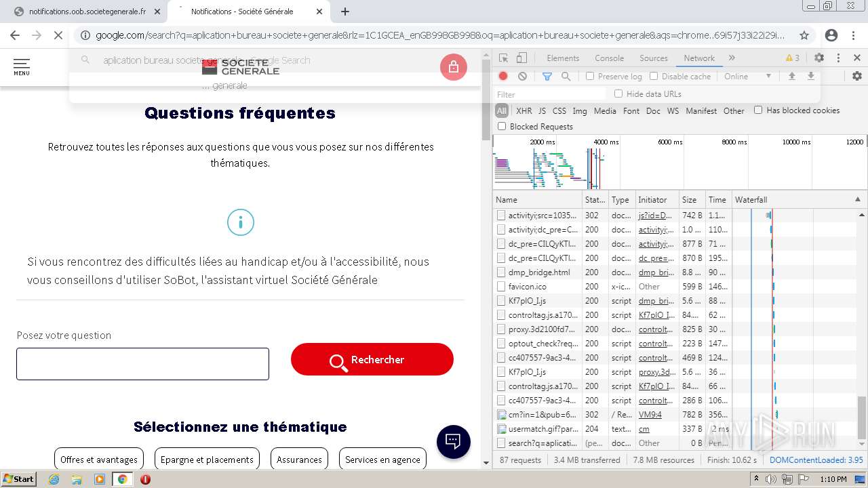Bookmark this page with the star icon

tap(804, 35)
